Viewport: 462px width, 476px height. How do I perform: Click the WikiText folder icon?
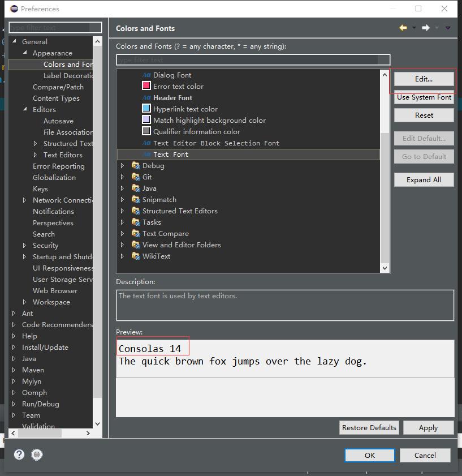[x=136, y=256]
